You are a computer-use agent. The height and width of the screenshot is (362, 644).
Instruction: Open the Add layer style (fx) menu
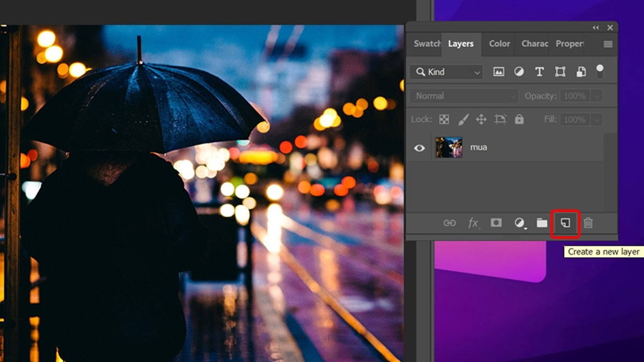[473, 224]
